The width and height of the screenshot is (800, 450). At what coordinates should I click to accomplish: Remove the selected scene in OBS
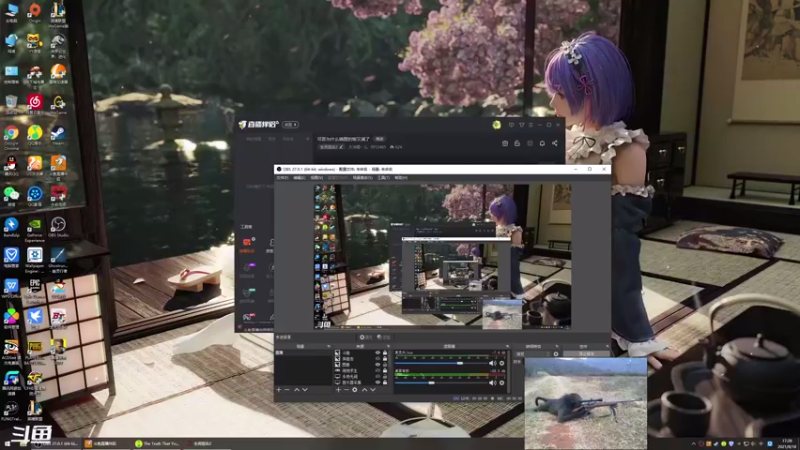point(287,389)
